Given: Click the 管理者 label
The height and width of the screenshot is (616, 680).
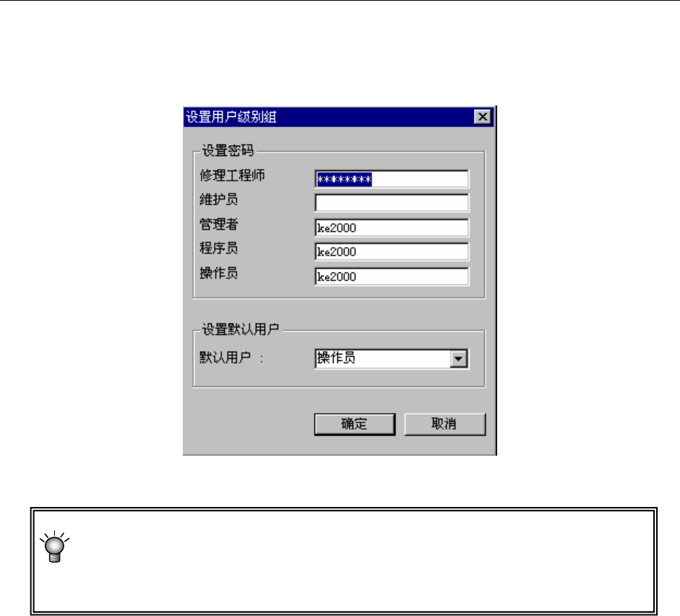Looking at the screenshot, I should [218, 224].
